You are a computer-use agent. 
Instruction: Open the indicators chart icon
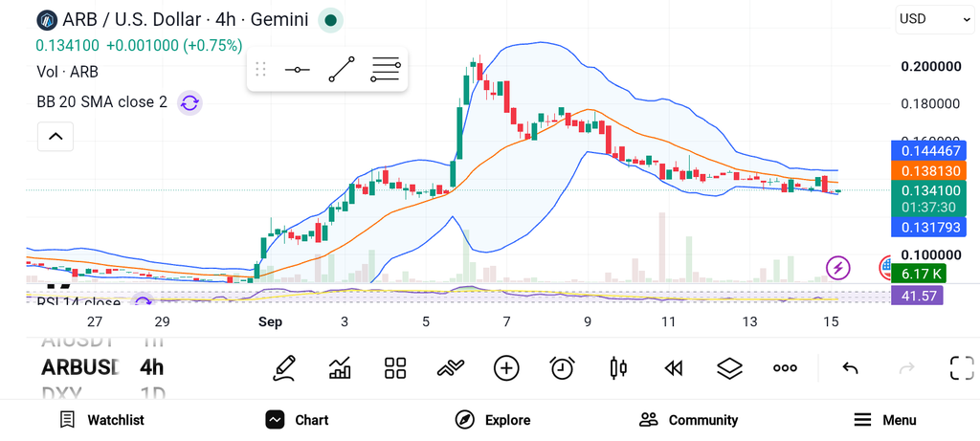[x=340, y=368]
